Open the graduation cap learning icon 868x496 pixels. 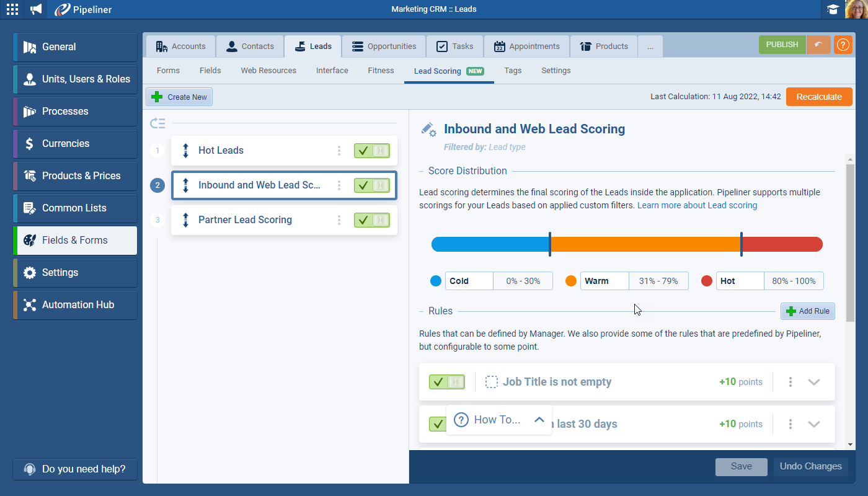833,9
